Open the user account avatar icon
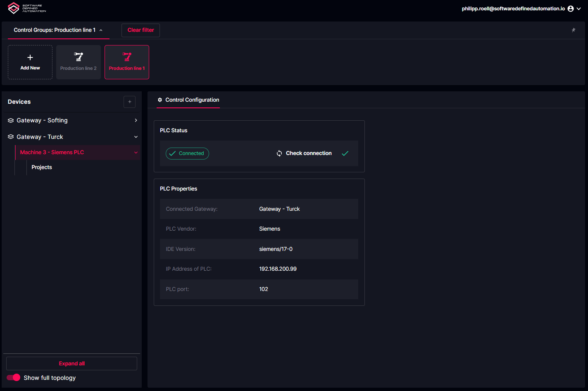This screenshot has width=588, height=391. coord(571,9)
